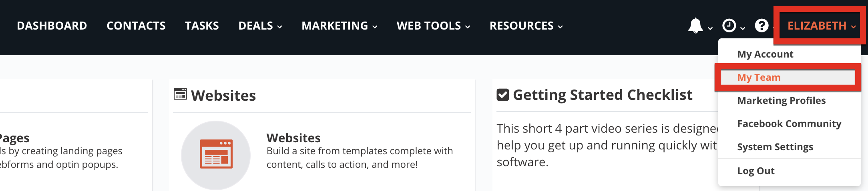Expand the Web Tools dropdown menu
This screenshot has width=868, height=191.
coord(433,26)
